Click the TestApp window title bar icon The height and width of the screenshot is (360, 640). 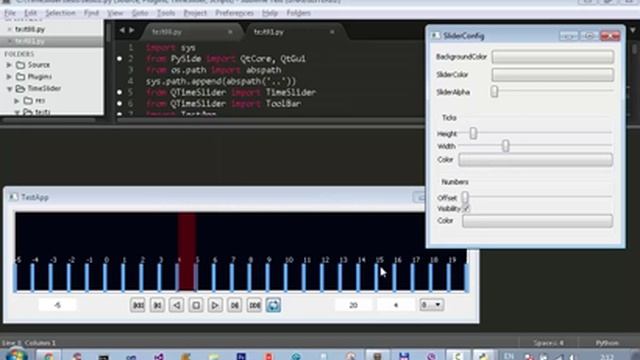(14, 197)
